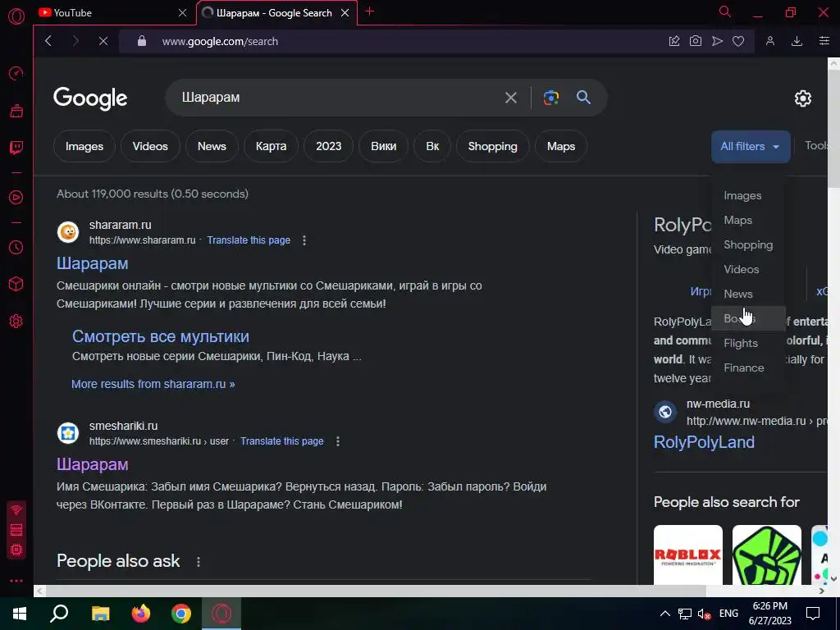Click the Google search magnifier button
The height and width of the screenshot is (630, 840).
(583, 98)
